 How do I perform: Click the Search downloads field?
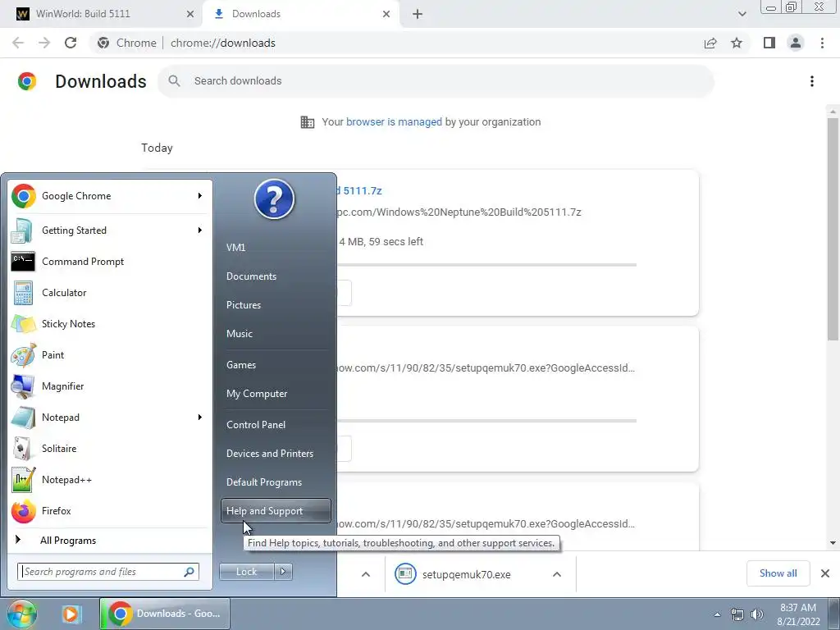pos(436,81)
